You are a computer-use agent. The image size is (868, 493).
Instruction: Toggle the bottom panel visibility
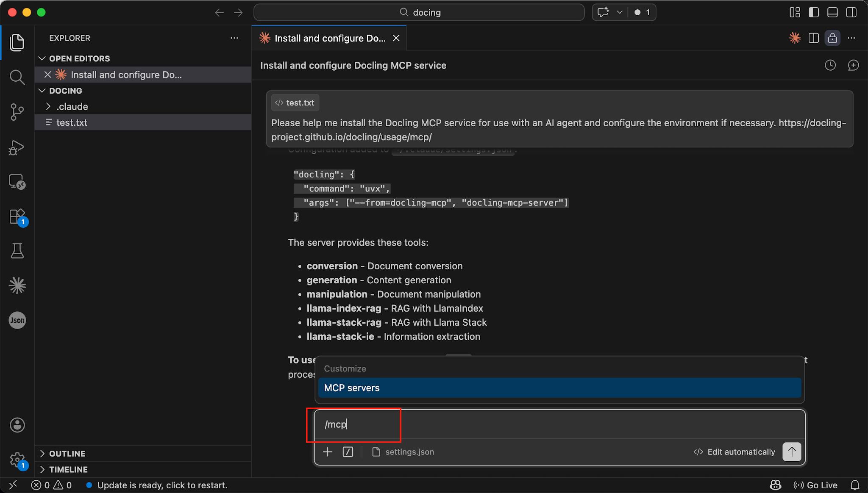832,12
